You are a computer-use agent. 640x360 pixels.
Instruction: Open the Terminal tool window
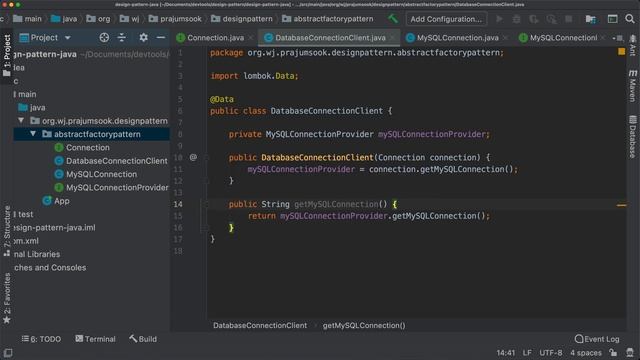[96, 339]
